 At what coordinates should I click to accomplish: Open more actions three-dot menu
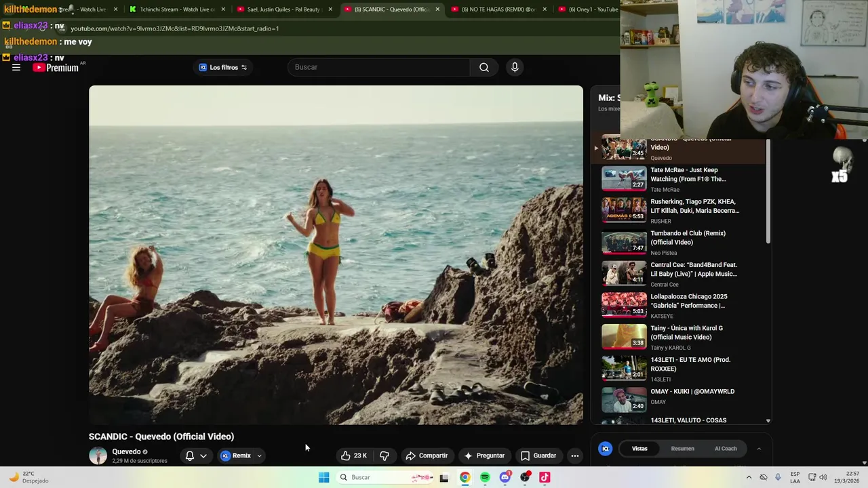575,455
